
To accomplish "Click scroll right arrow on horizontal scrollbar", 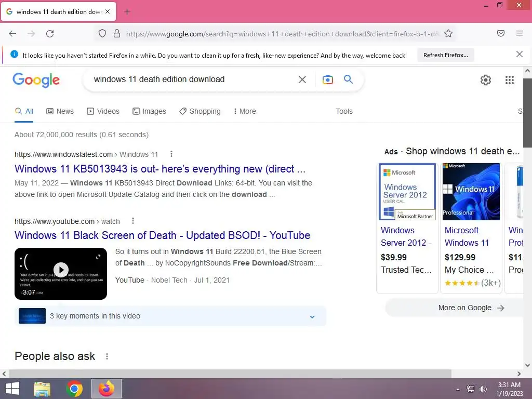I will pyautogui.click(x=519, y=374).
